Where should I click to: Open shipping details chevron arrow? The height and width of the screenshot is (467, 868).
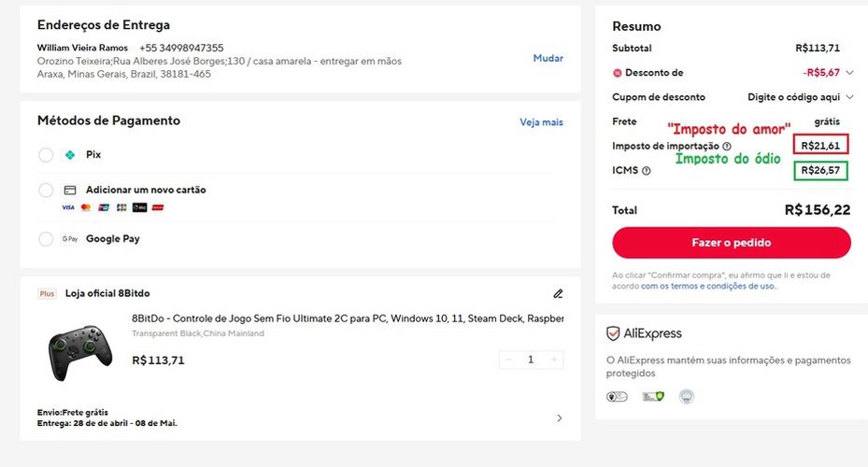coord(559,418)
